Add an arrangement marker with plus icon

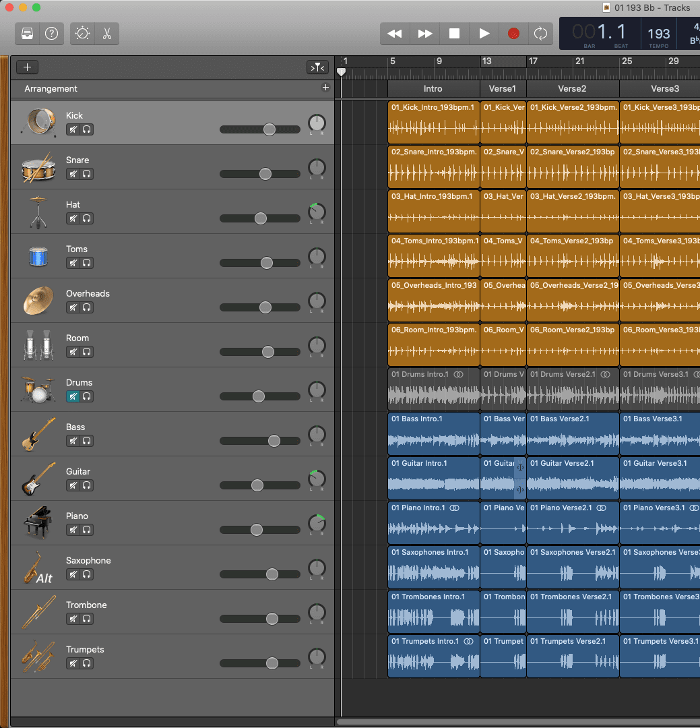coord(325,88)
